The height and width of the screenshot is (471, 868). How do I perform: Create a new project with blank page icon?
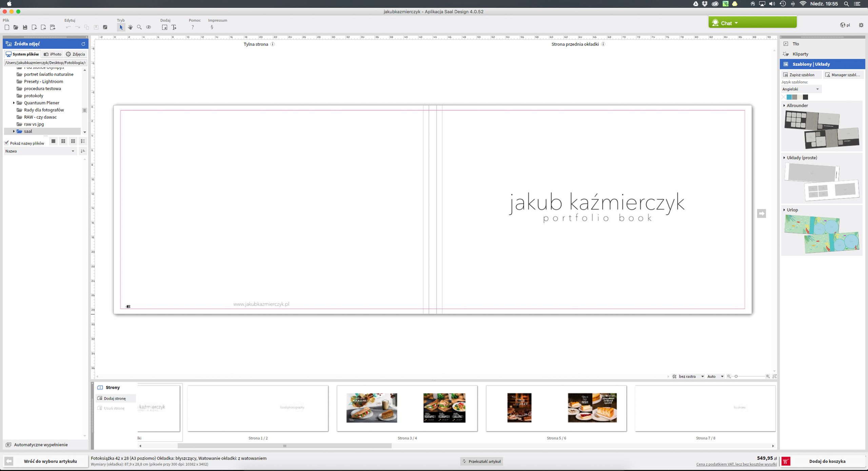pos(7,27)
